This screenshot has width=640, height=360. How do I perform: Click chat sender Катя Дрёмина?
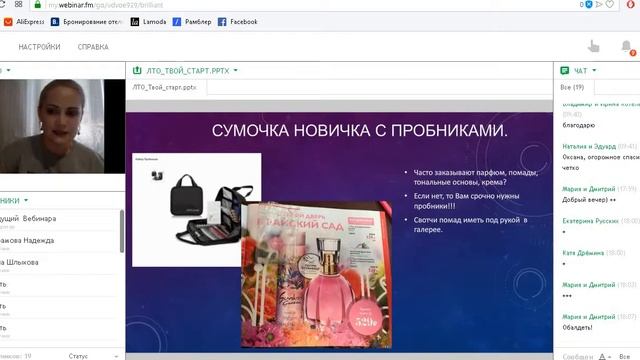pyautogui.click(x=583, y=253)
